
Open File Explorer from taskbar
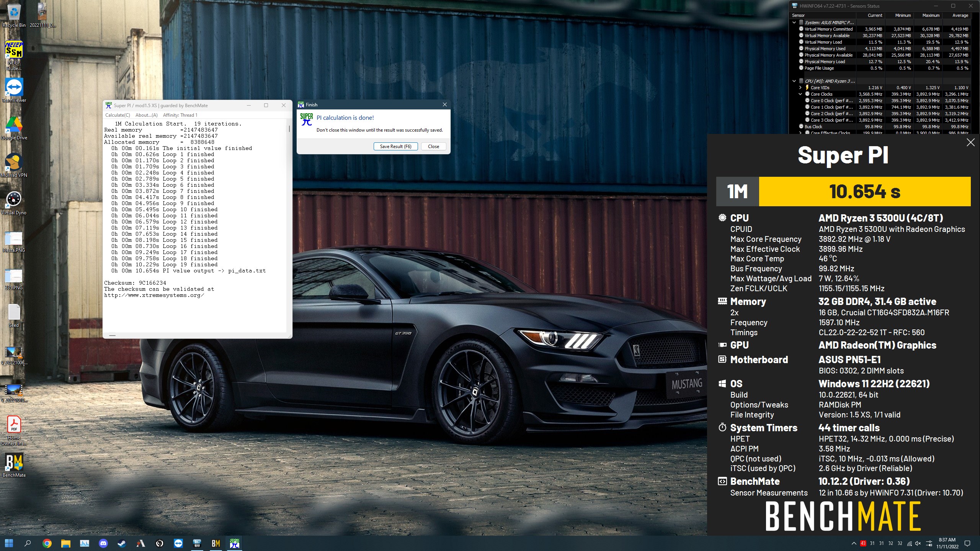65,543
